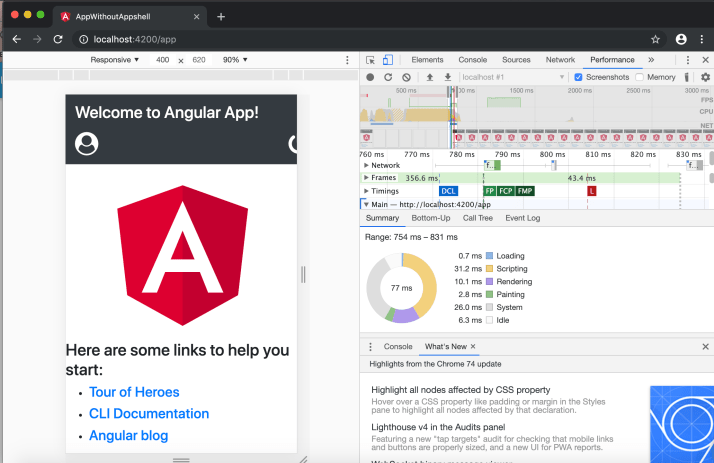Click the green Painting legend swatch
The image size is (714, 463).
490,295
